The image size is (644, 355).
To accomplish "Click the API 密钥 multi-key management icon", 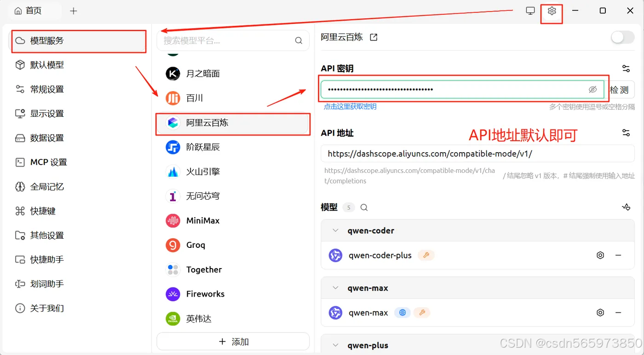I will click(626, 68).
